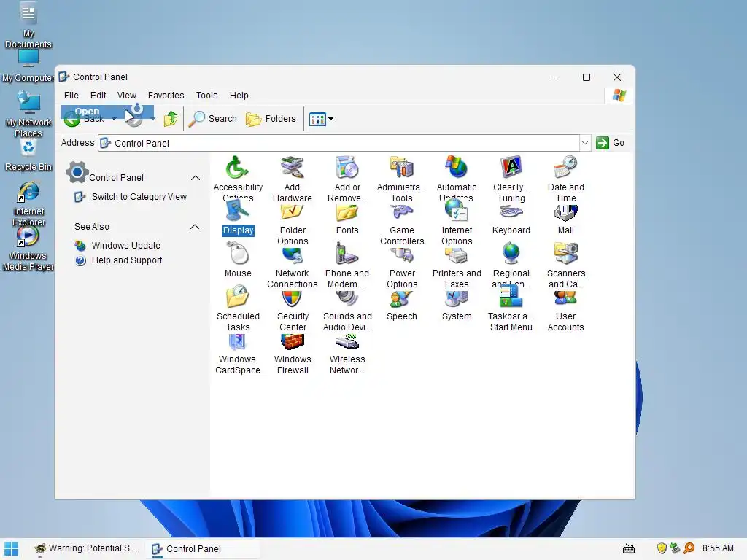Viewport: 747px width, 560px height.
Task: Open the Favorites menu
Action: 166,96
